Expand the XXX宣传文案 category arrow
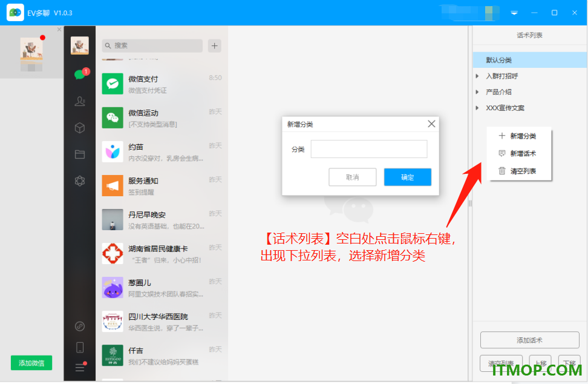 coord(477,108)
